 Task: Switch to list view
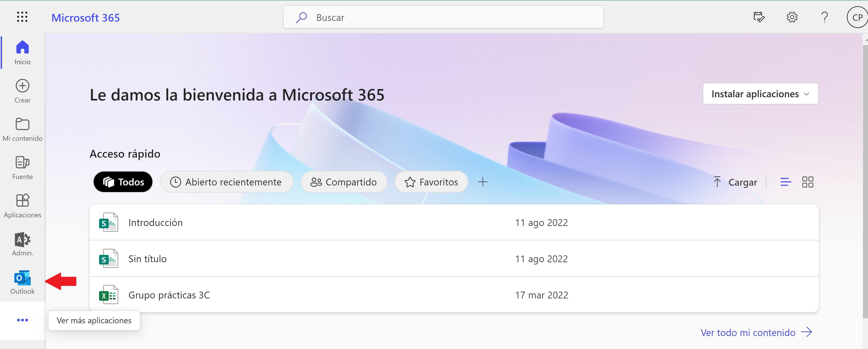click(x=786, y=182)
